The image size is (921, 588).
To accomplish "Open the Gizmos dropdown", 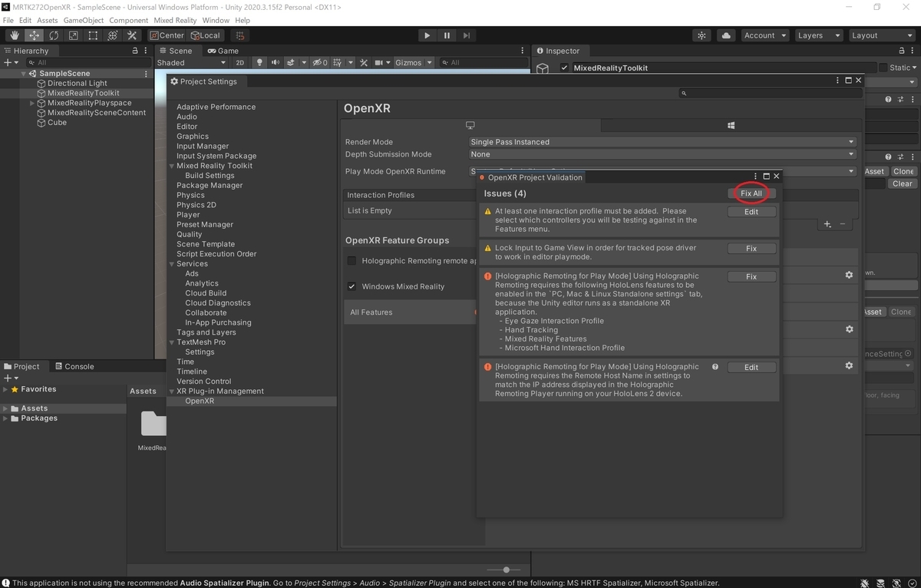I will click(x=414, y=62).
